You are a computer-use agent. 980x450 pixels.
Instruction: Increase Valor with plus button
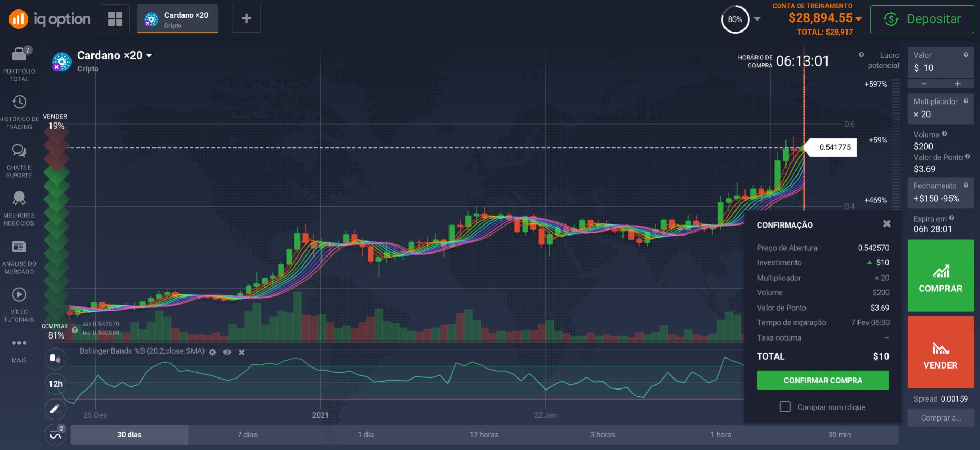pyautogui.click(x=957, y=84)
